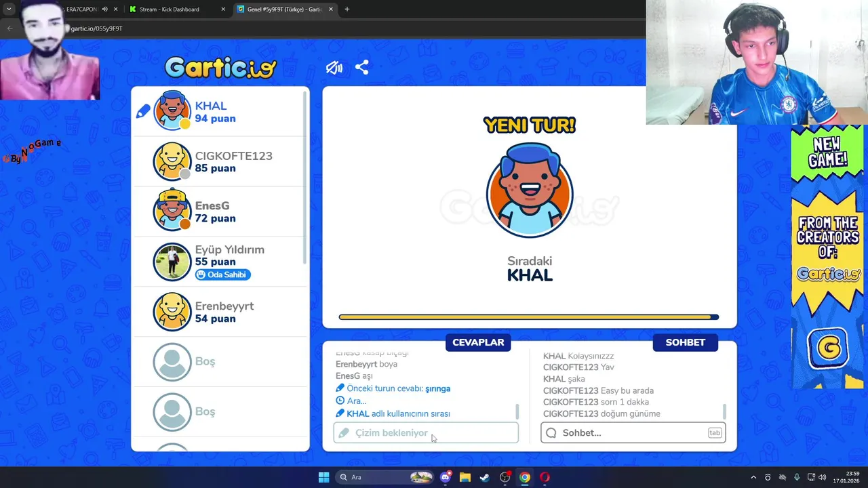Open the CEVAPLAR panel header
Viewport: 868px width, 488px height.
click(x=478, y=342)
